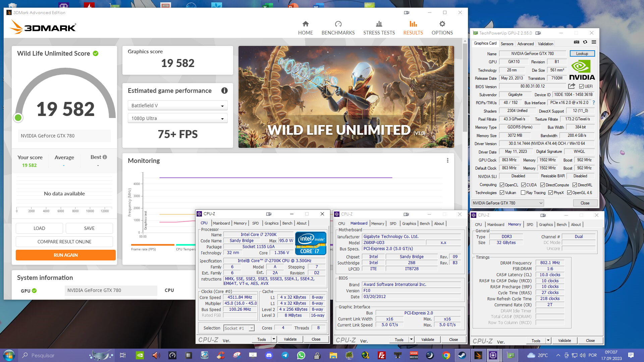The image size is (644, 362).
Task: Click the GPU-Z refresh icon
Action: pyautogui.click(x=585, y=42)
